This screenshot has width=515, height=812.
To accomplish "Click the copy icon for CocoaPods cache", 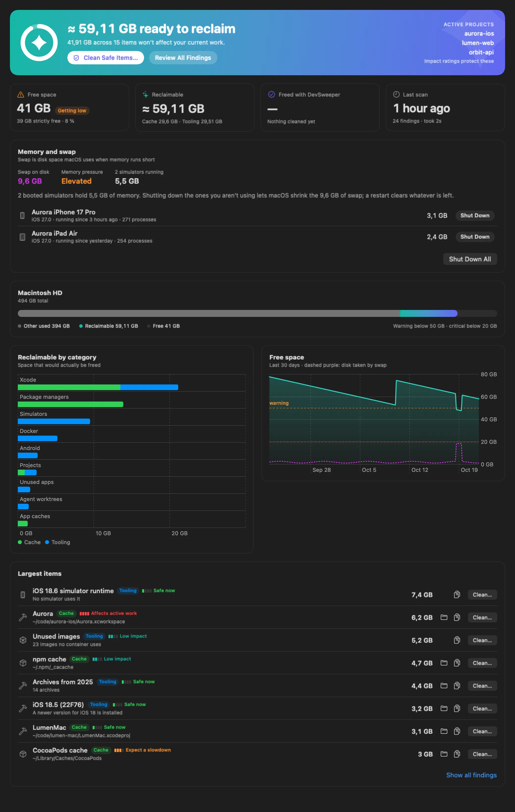I will pos(457,754).
